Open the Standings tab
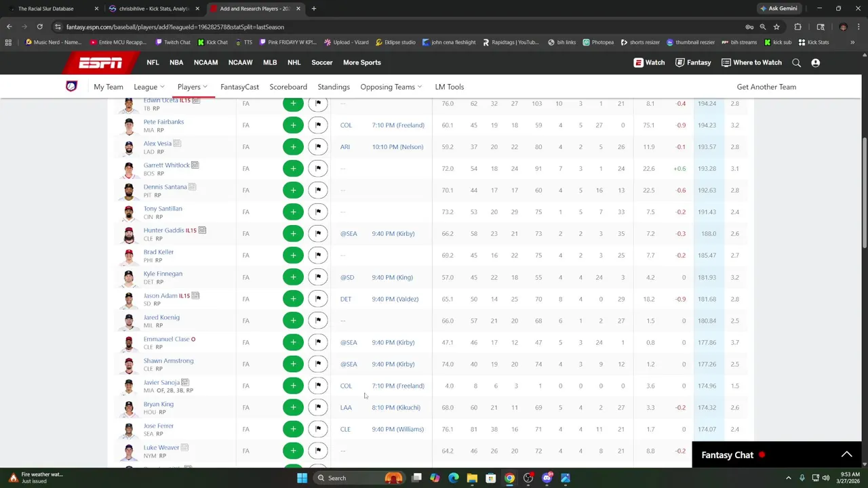Image resolution: width=868 pixels, height=488 pixels. pos(334,87)
